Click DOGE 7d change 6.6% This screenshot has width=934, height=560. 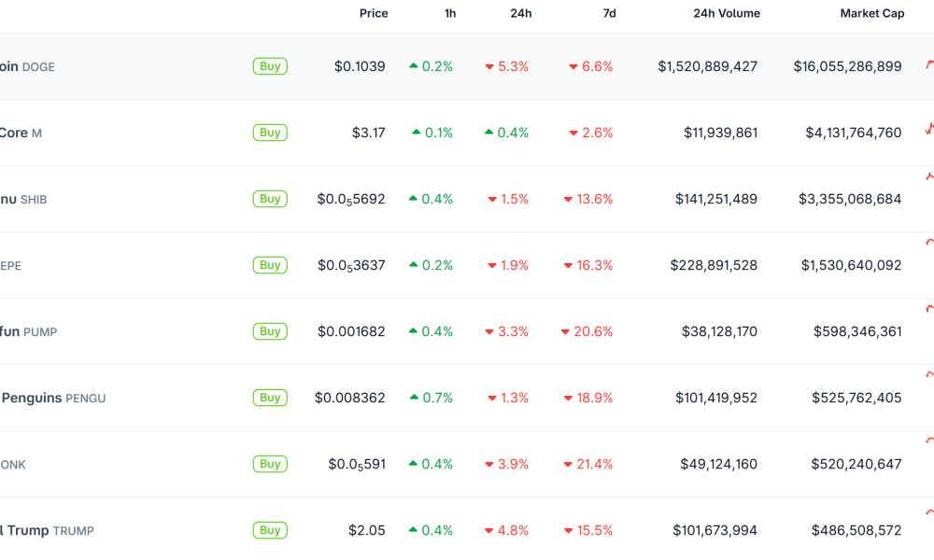591,66
